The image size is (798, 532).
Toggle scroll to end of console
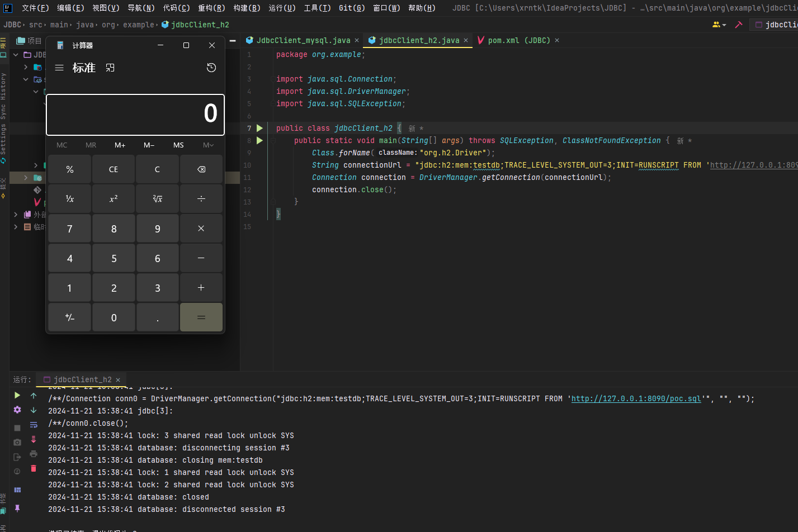pyautogui.click(x=34, y=439)
